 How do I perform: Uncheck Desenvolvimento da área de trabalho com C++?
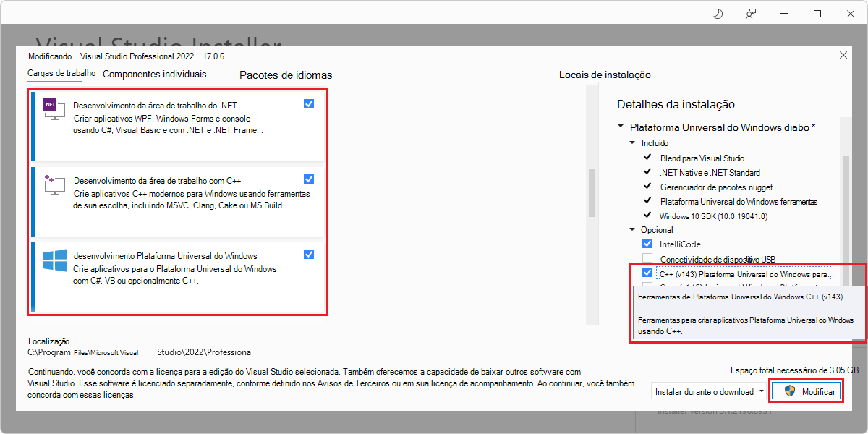click(309, 179)
